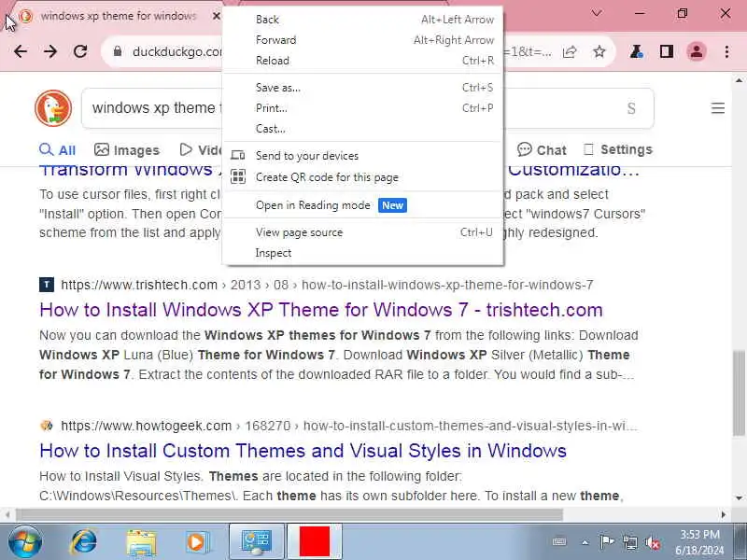The width and height of the screenshot is (747, 560).
Task: Click the vertical scrollbar thumb
Action: click(x=739, y=392)
